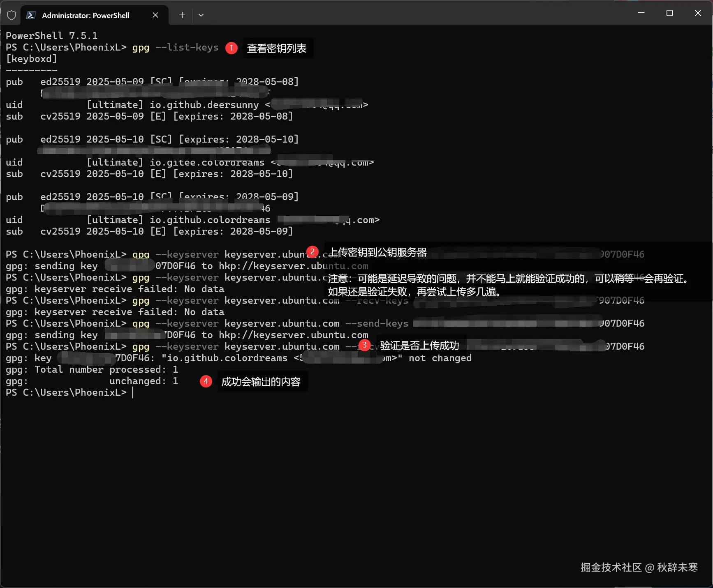Click the uid "io.github.deersunny" text
The width and height of the screenshot is (713, 588).
point(204,105)
